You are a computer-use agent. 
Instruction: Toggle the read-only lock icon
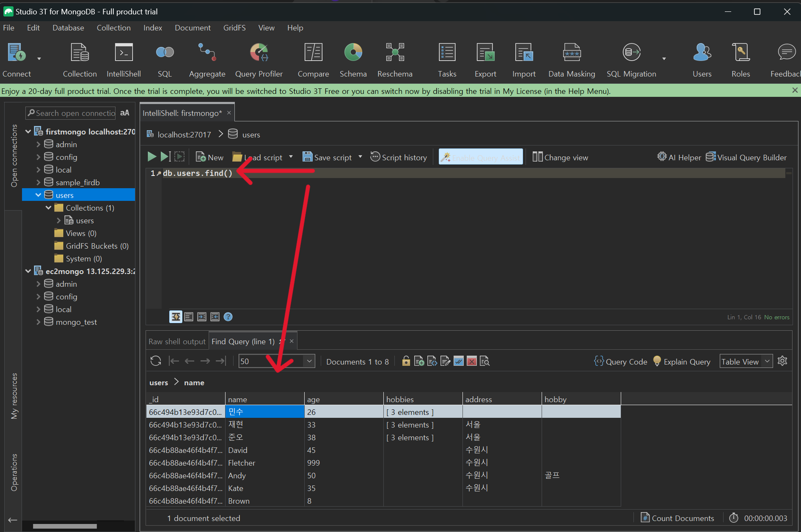point(406,361)
